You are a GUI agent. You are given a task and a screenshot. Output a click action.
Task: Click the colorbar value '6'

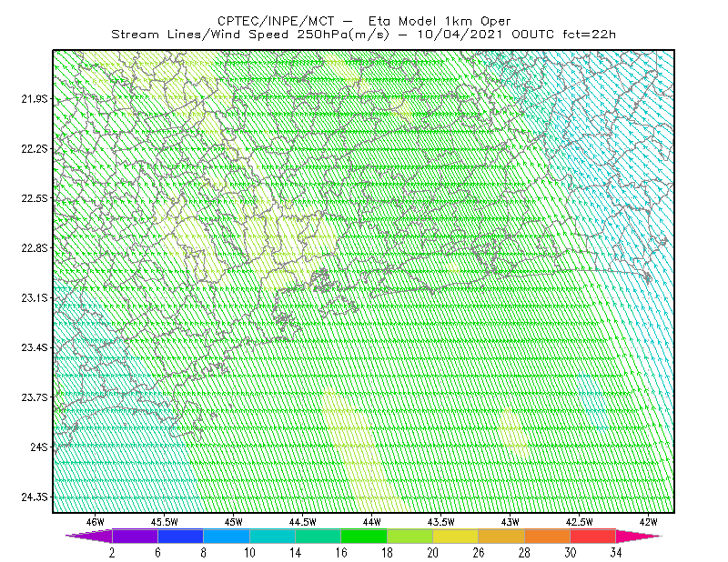tap(157, 552)
